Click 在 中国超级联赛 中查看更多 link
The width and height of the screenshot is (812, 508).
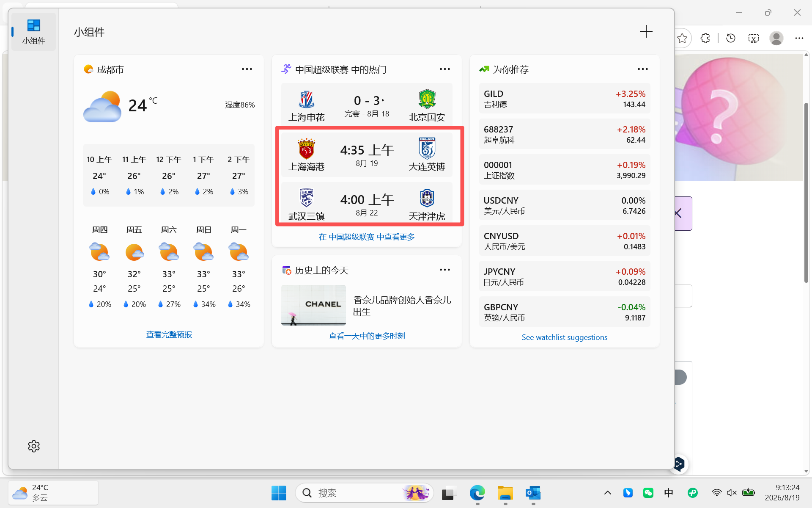(367, 237)
